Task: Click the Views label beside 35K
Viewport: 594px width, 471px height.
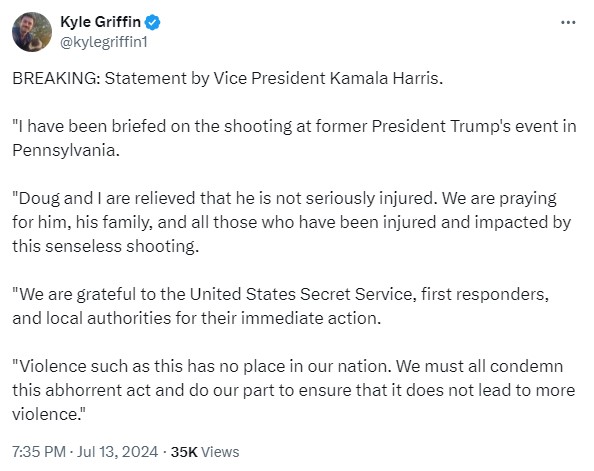Action: (x=220, y=452)
